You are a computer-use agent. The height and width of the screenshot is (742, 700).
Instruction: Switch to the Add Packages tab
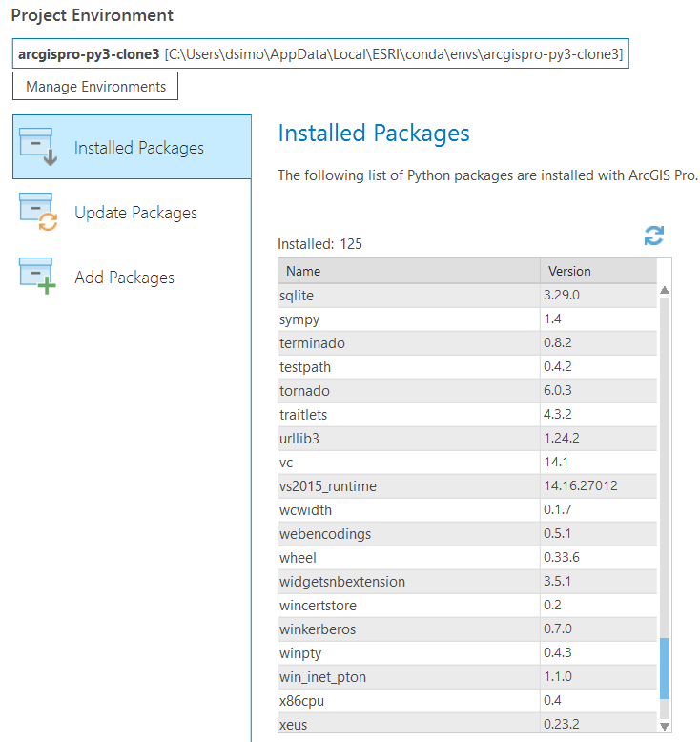tap(132, 277)
